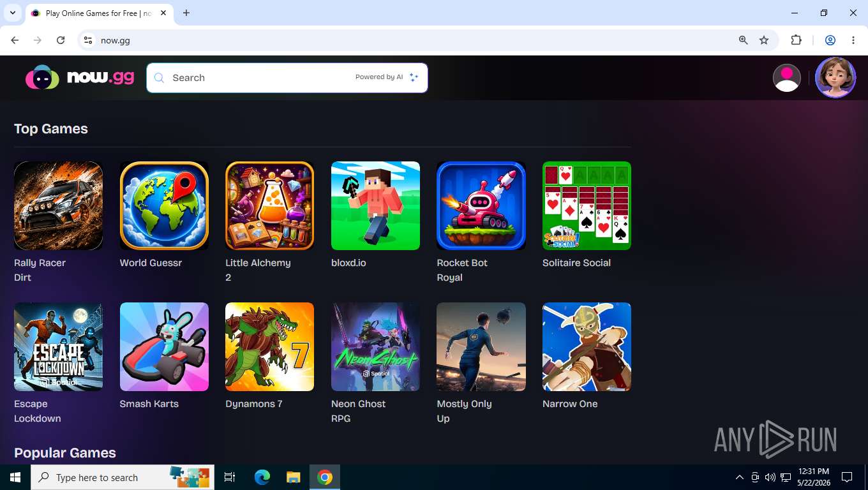Click the Neon Ghost RPG title text
Image resolution: width=868 pixels, height=490 pixels.
tap(358, 411)
